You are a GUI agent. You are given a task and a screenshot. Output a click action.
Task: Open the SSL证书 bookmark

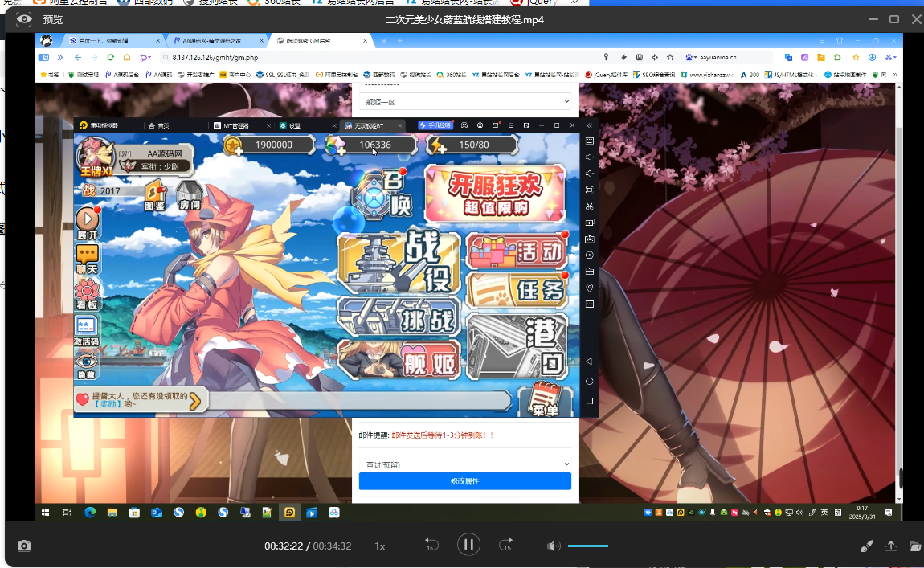[282, 74]
